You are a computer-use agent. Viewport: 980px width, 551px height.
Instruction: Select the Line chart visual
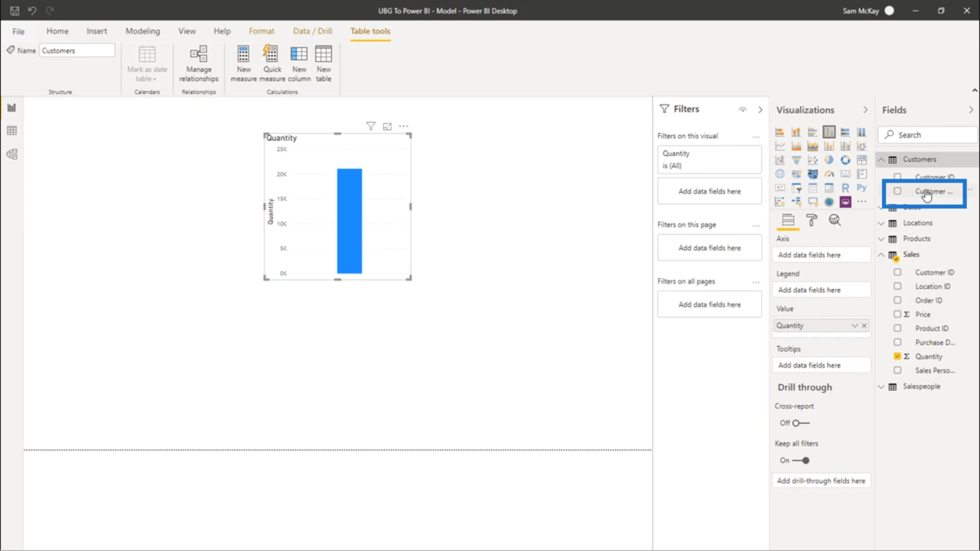tap(779, 146)
